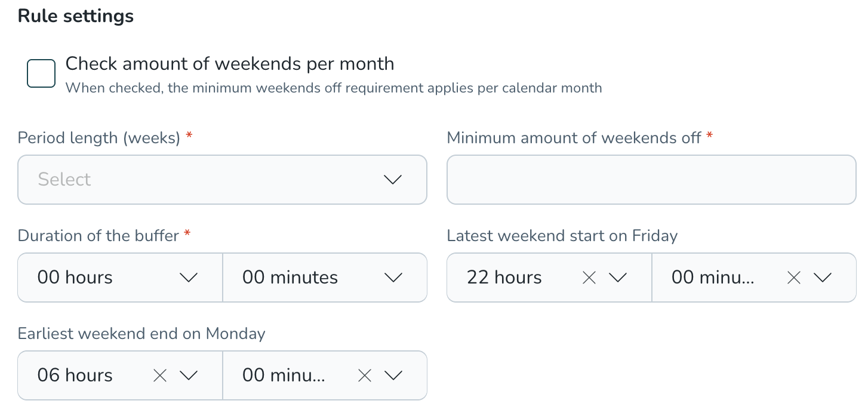Click the buffer minutes chevron arrow
Viewport: 868px width, 413px height.
click(393, 278)
